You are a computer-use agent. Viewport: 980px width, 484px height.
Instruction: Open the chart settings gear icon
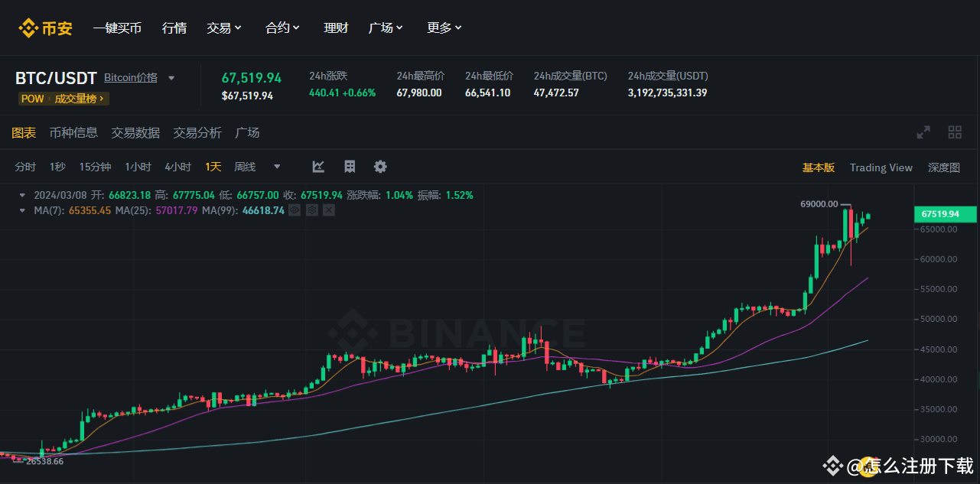tap(380, 167)
